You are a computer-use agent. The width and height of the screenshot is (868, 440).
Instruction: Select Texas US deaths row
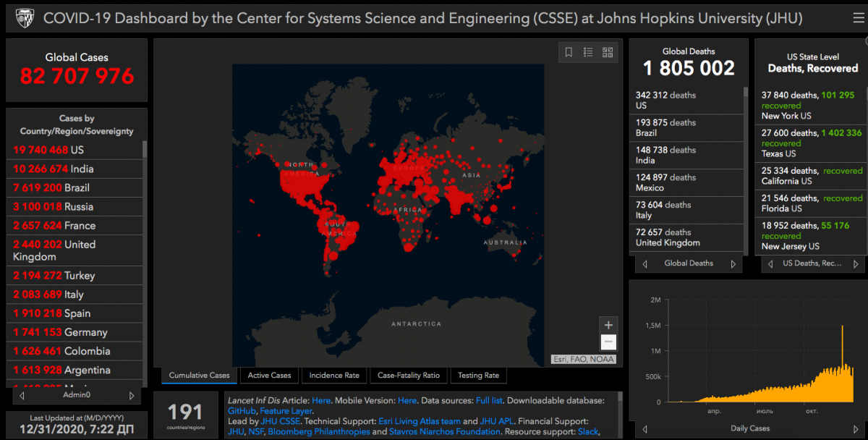(x=810, y=143)
